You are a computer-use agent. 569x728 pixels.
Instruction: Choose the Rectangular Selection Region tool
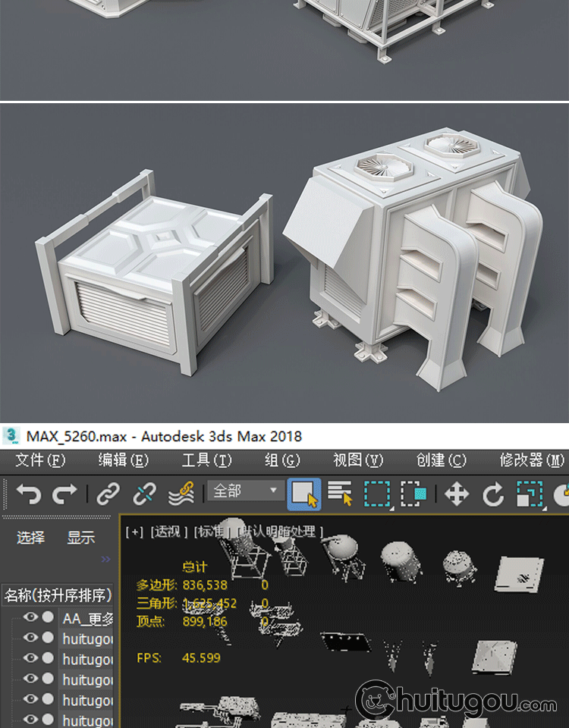377,494
